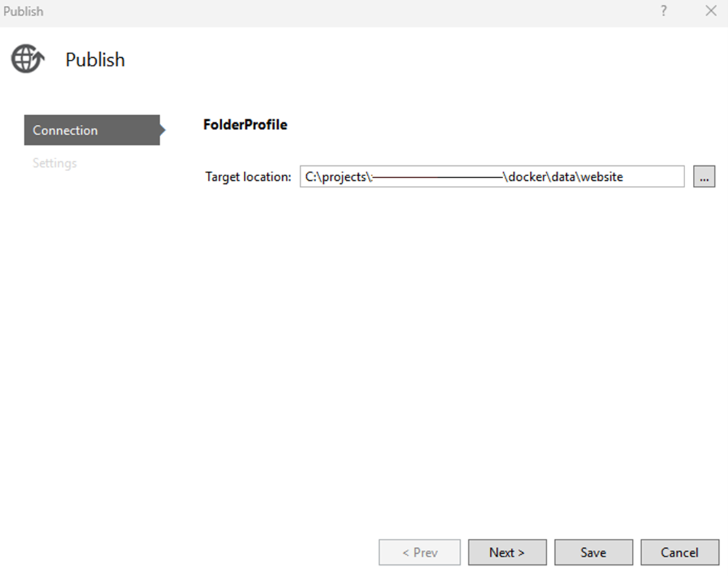Click the Publish globe icon
Screen dimensions: 728x576
tap(27, 59)
